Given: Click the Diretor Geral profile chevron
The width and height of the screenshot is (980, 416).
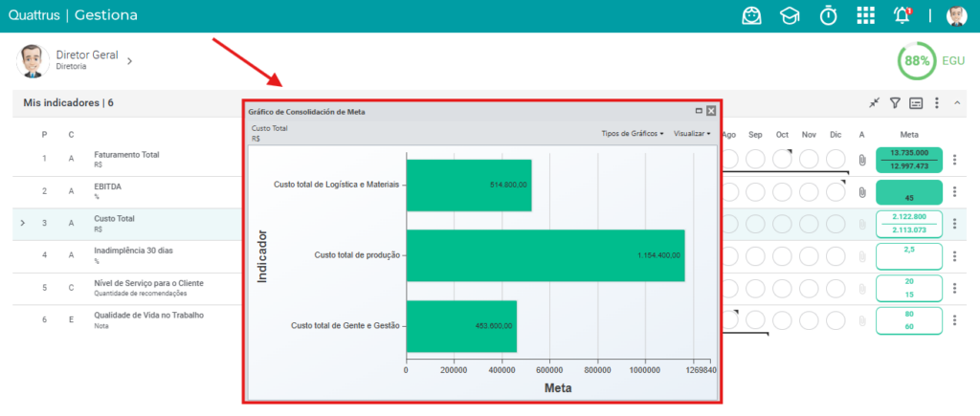Looking at the screenshot, I should [x=130, y=61].
